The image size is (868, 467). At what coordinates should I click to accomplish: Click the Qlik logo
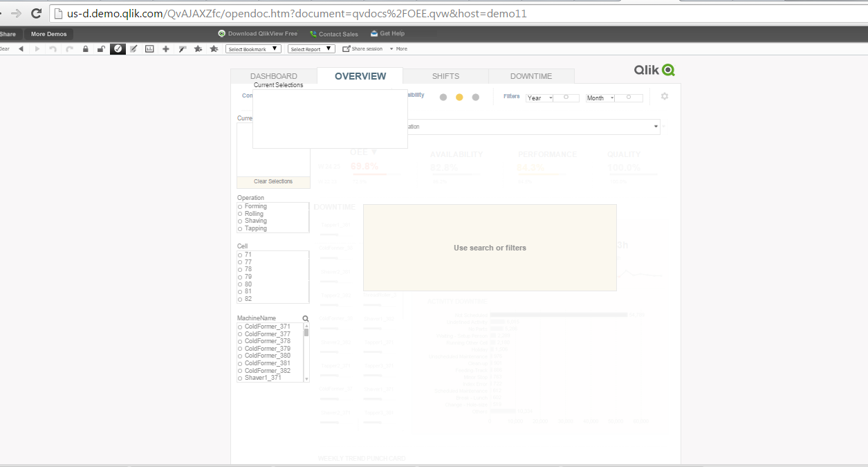654,70
